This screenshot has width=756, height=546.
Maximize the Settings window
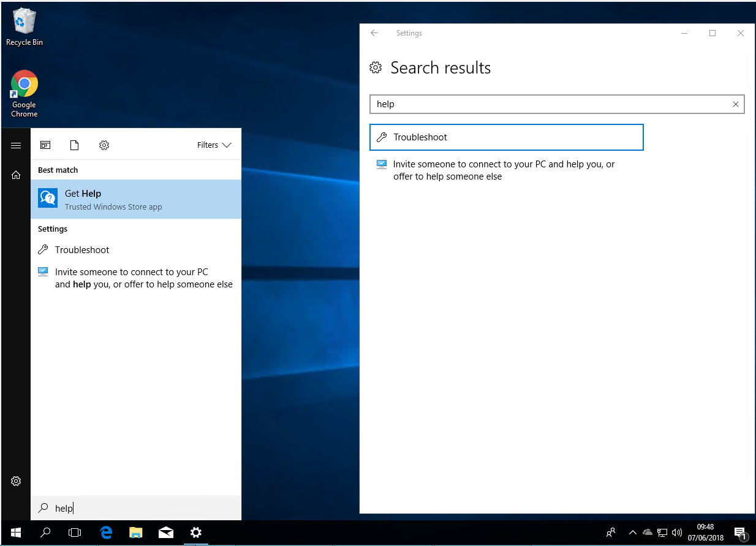pyautogui.click(x=713, y=33)
